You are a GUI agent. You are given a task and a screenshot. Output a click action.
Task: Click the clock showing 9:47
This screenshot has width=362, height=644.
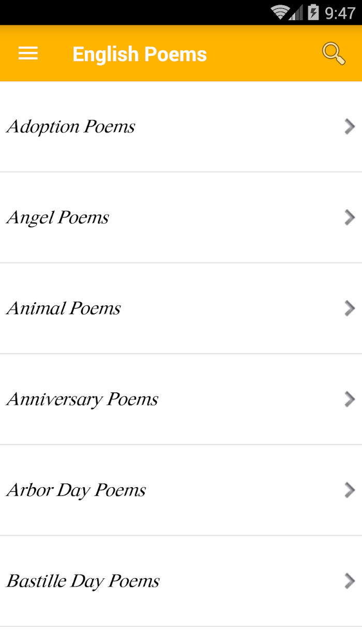[x=340, y=12]
